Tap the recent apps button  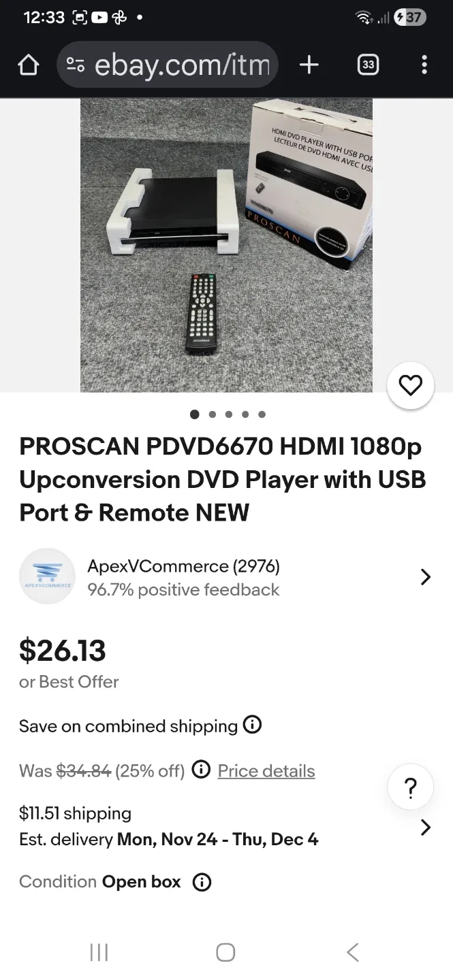pos(99,952)
